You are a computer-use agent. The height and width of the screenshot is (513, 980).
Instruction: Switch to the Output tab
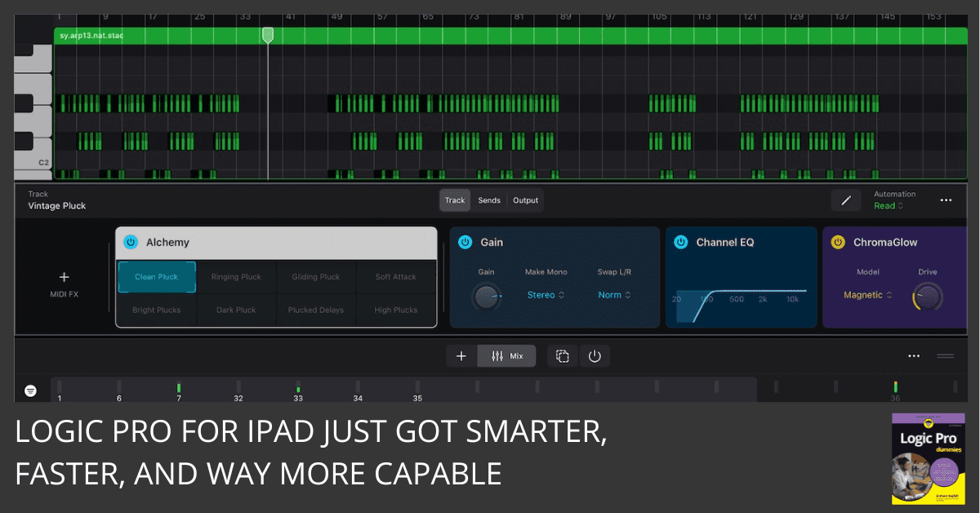(x=525, y=200)
